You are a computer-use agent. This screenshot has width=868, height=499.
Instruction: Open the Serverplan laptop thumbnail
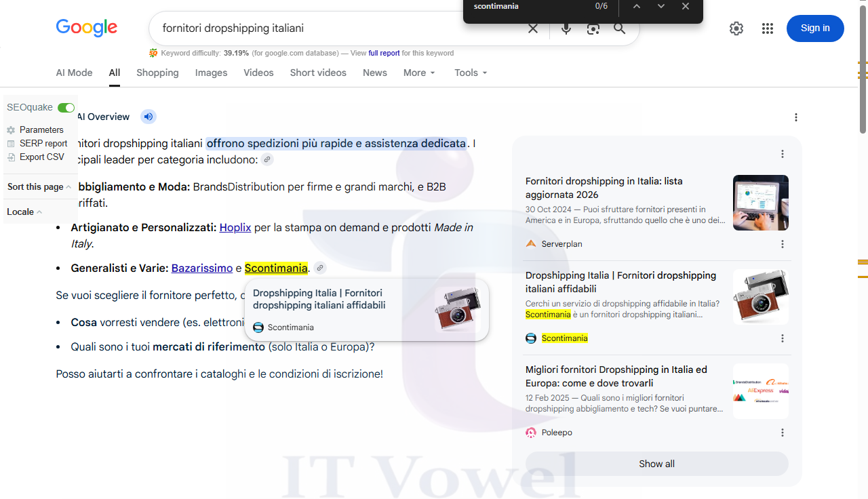[x=761, y=203]
